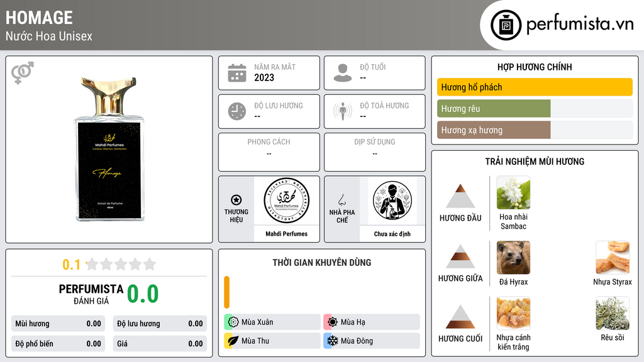Screen dimensions: 644x362
Task: Open the Mahdi Perfumes brand link
Action: point(286,234)
